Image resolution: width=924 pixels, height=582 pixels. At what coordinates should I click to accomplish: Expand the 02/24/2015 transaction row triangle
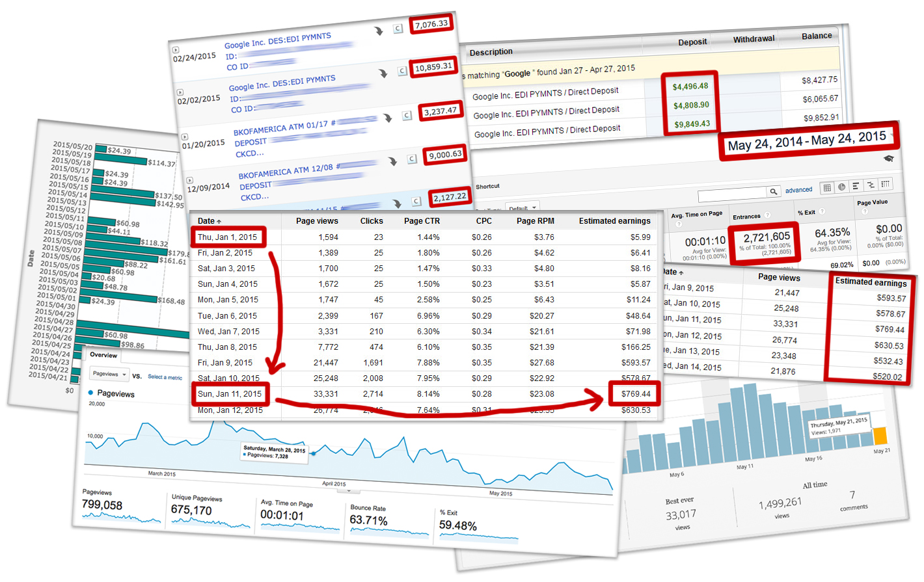pos(175,49)
